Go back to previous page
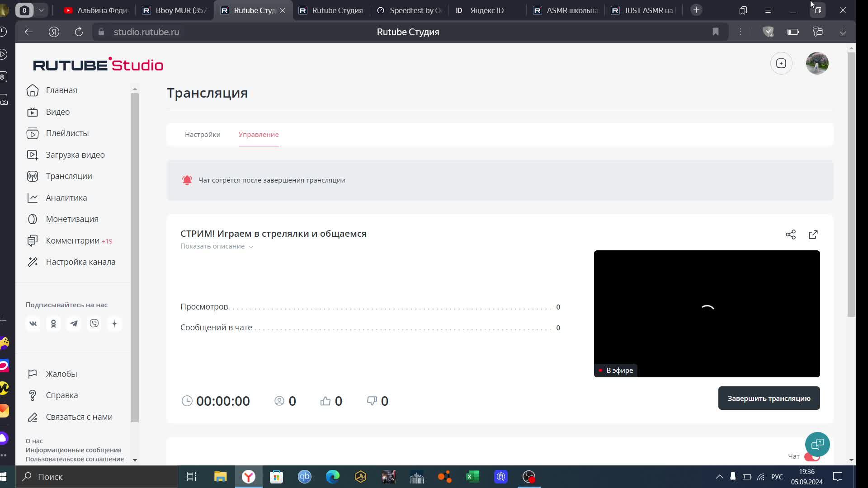This screenshot has height=488, width=868. (28, 32)
